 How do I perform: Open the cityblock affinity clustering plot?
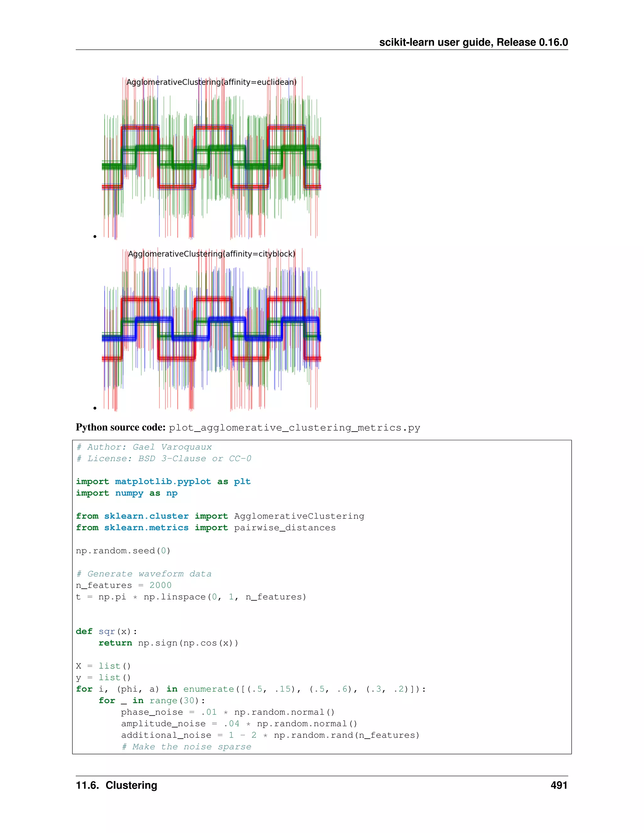click(211, 329)
